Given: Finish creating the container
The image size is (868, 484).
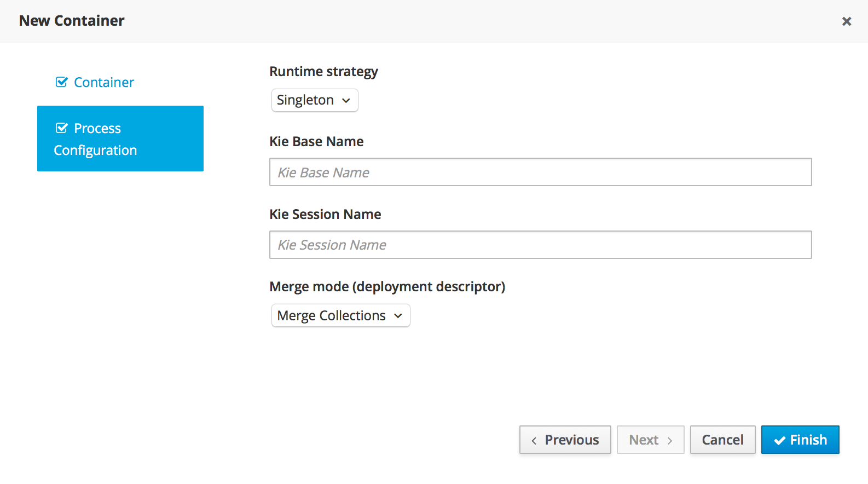Looking at the screenshot, I should (800, 440).
